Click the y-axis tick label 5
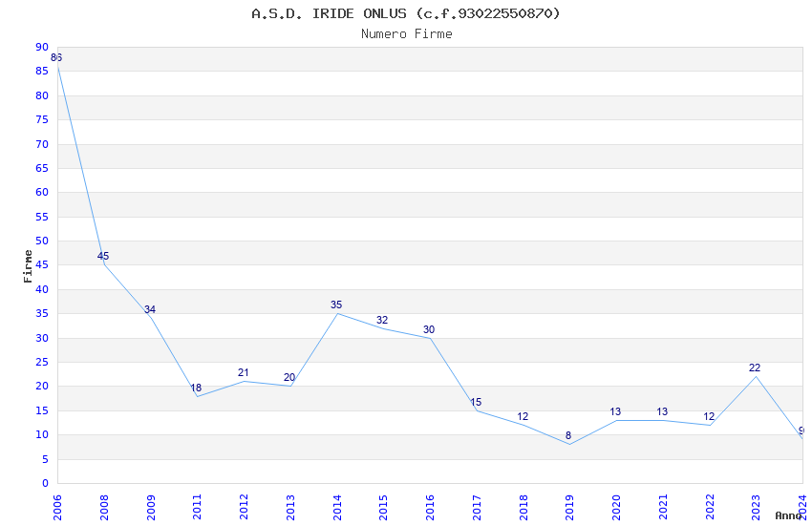The image size is (812, 525). [x=45, y=459]
